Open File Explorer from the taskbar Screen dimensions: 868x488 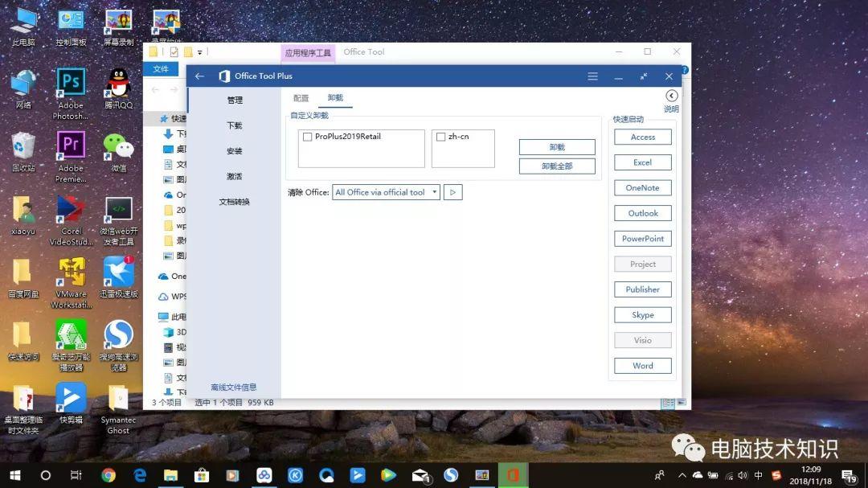tap(170, 475)
